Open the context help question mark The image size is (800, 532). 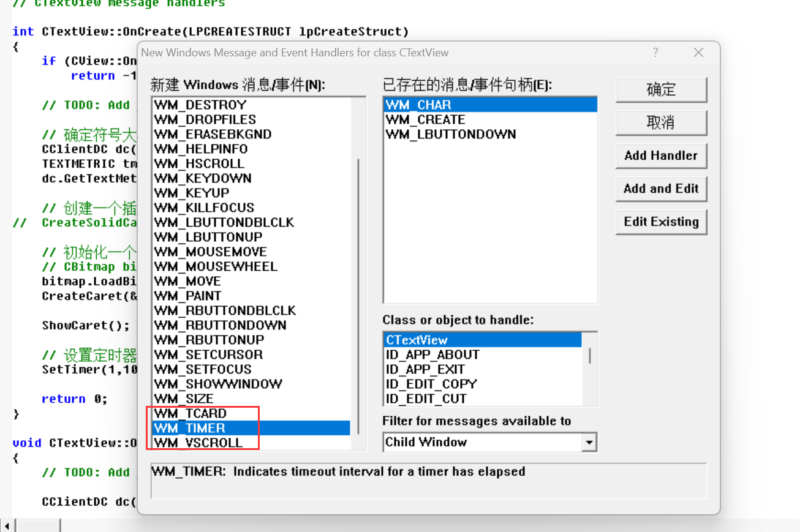[655, 53]
